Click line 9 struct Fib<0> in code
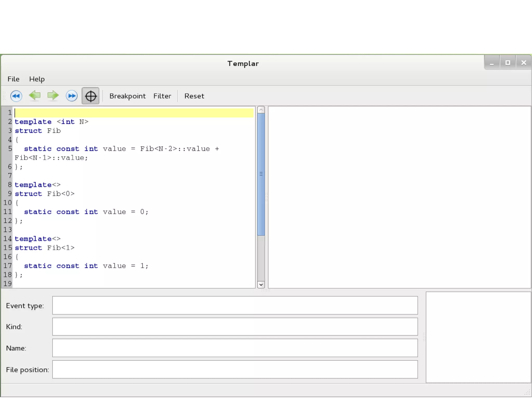 click(x=45, y=194)
